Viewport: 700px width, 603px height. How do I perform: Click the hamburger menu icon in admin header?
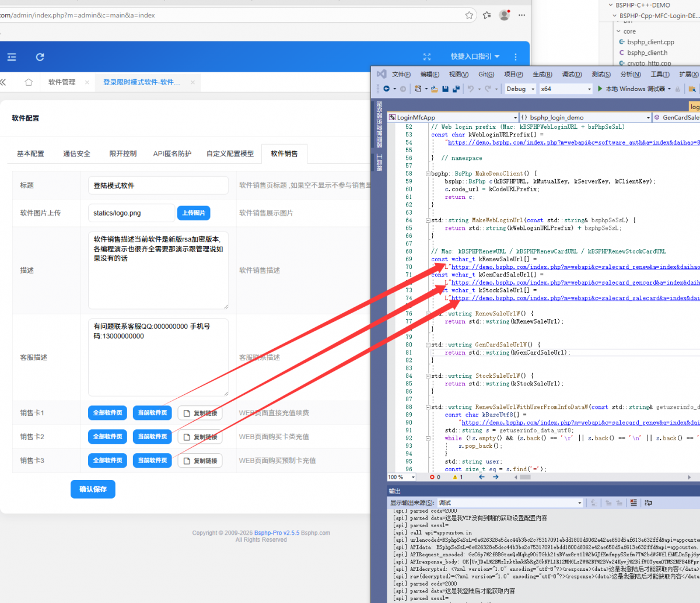pos(12,57)
